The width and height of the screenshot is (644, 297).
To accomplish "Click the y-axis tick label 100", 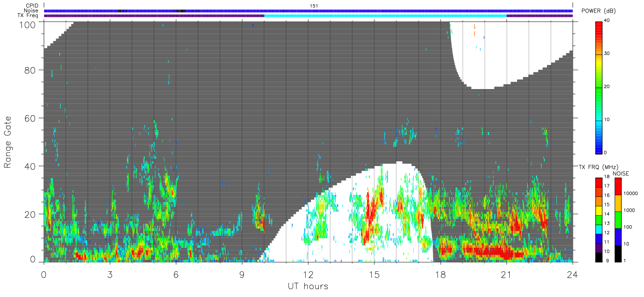I will click(28, 24).
